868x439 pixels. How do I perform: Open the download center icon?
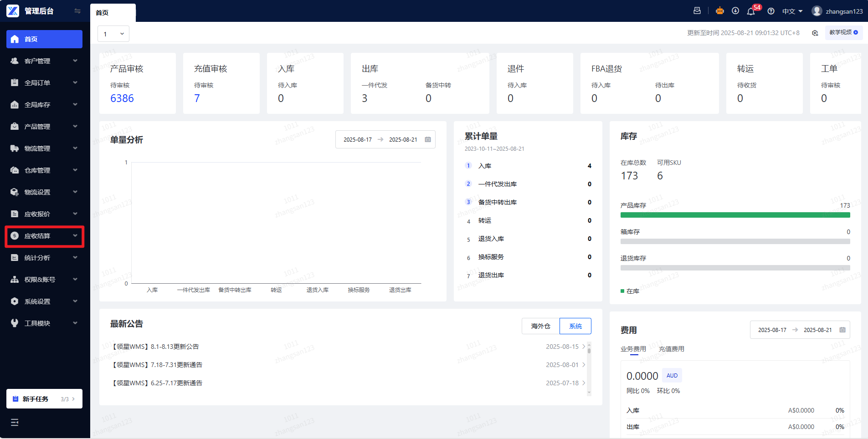[x=735, y=11]
